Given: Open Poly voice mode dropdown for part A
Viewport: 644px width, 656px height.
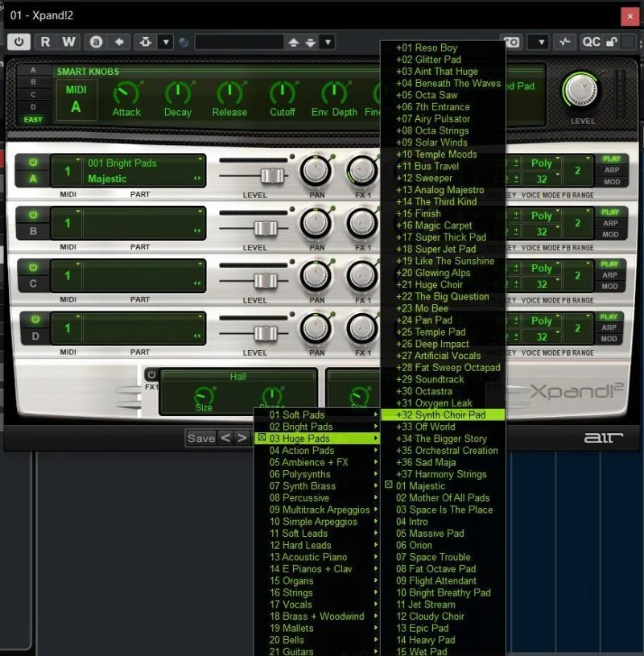Looking at the screenshot, I should (544, 163).
